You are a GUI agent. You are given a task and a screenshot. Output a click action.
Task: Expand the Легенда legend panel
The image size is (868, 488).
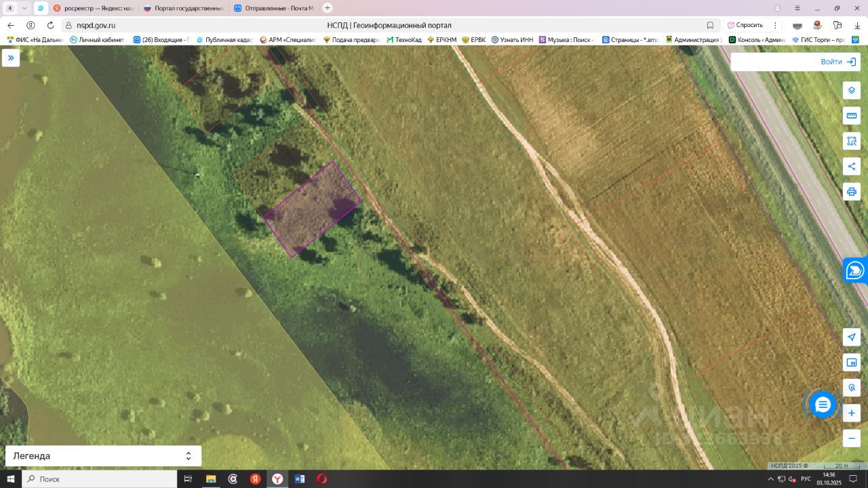103,456
